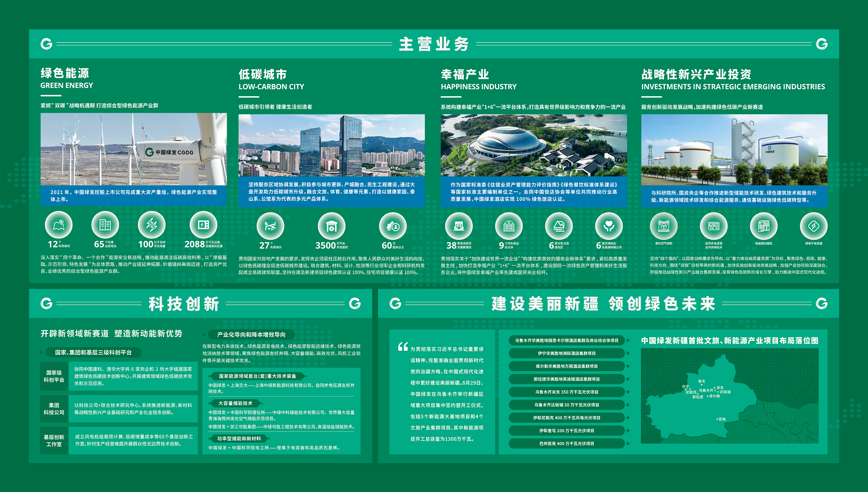Click the heart-in-hands icon for property services
The image size is (868, 492).
(609, 226)
